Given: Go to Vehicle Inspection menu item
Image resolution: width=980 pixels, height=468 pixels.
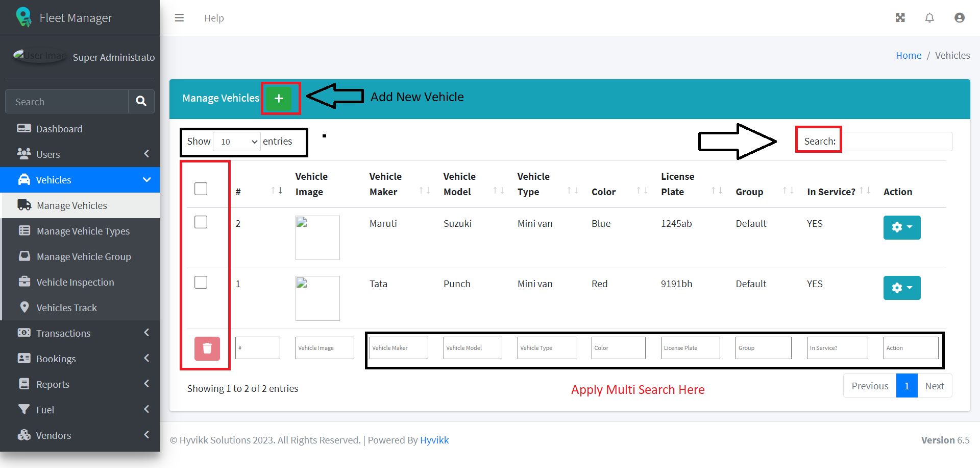Looking at the screenshot, I should click(75, 282).
